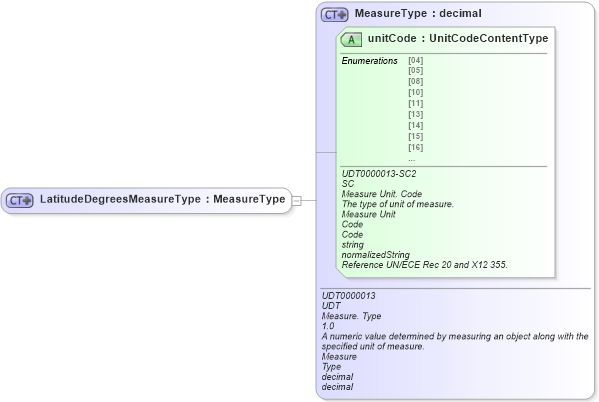Click the 'UDT' annotation line
The image size is (599, 402).
(331, 306)
